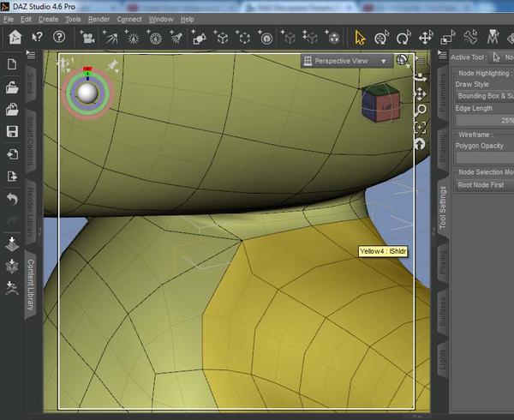514x420 pixels.
Task: Open a file using folder icon
Action: click(x=12, y=87)
